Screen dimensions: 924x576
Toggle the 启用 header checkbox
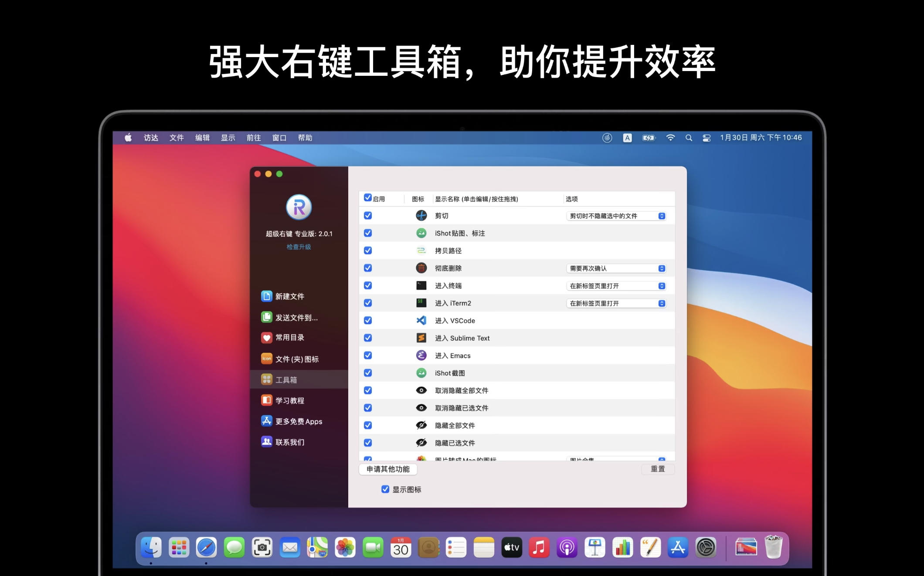coord(368,198)
